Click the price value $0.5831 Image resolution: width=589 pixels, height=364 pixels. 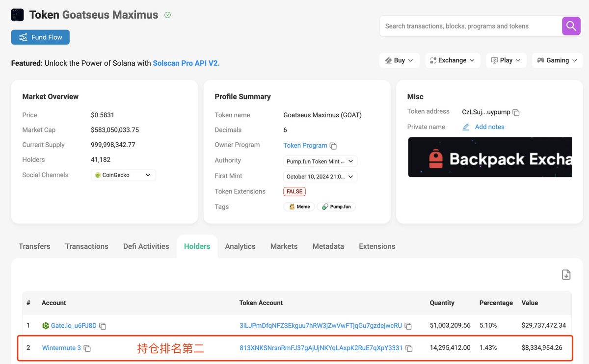click(103, 115)
